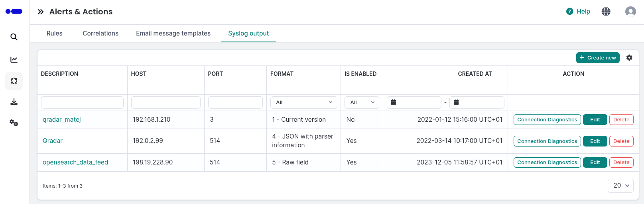Run Connection Diagnostics for opensearch_data_feed
644x204 pixels.
[547, 162]
